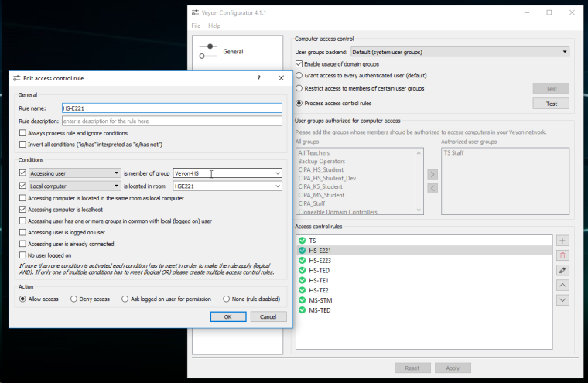The image size is (588, 383).
Task: Select TS Staff in Authorized user groups
Action: [x=453, y=153]
